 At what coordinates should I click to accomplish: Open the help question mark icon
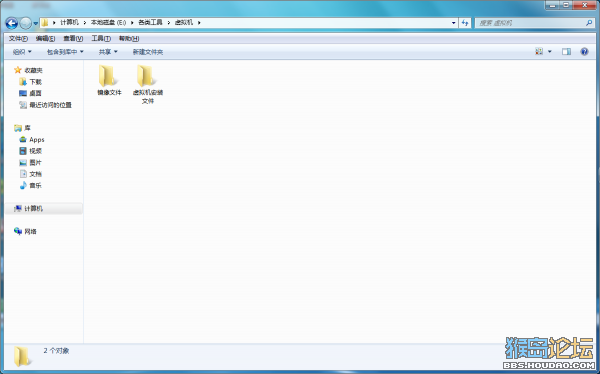pos(584,51)
